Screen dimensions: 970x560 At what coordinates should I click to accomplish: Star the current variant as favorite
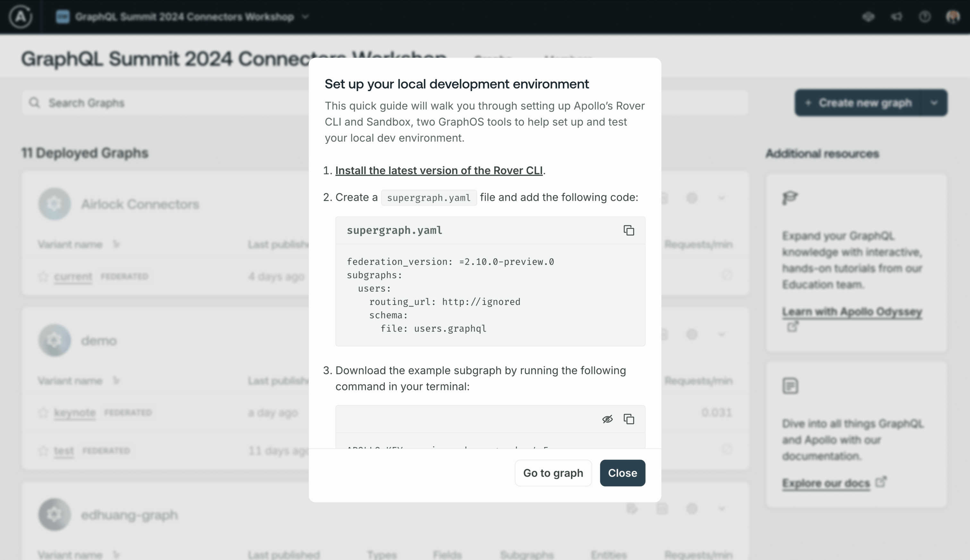43,276
